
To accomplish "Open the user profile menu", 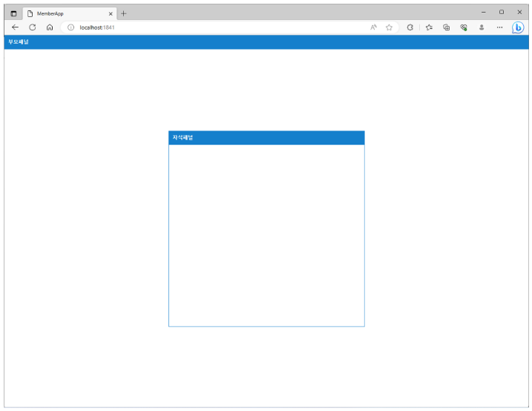I will [x=482, y=27].
